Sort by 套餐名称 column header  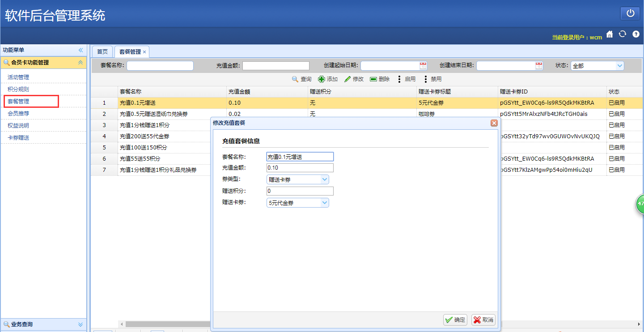point(172,92)
